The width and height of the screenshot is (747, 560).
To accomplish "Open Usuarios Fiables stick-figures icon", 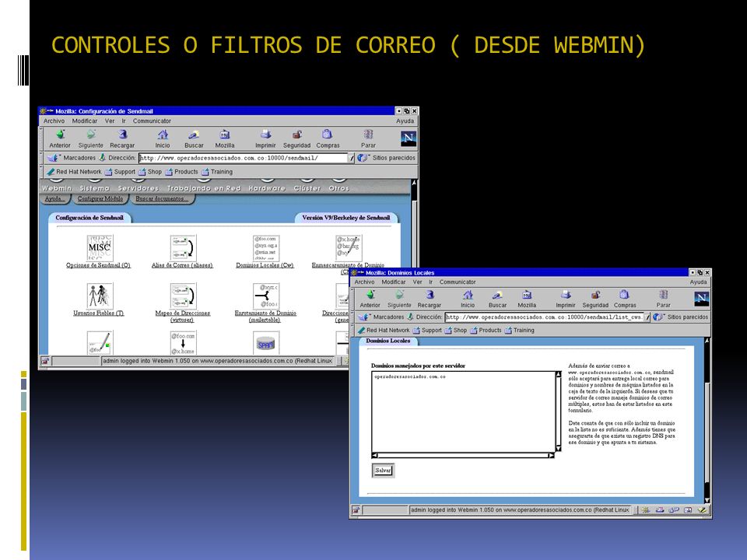I will (x=100, y=296).
